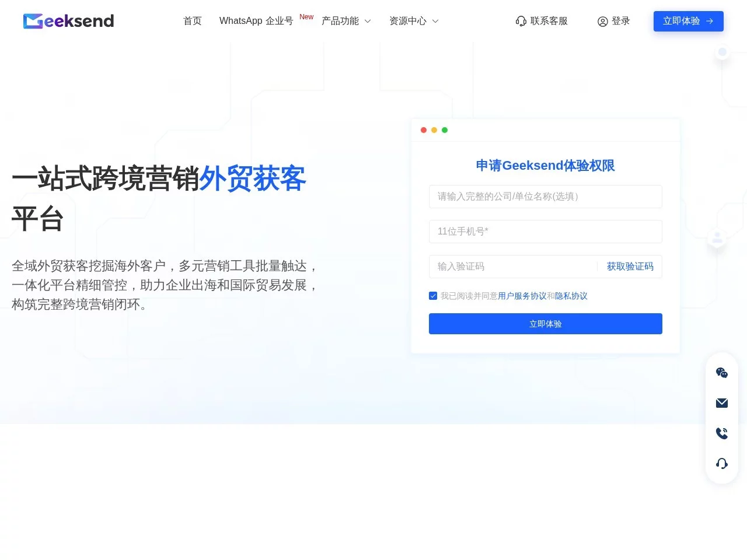
Task: Open the headset support sidebar icon
Action: pos(722,464)
